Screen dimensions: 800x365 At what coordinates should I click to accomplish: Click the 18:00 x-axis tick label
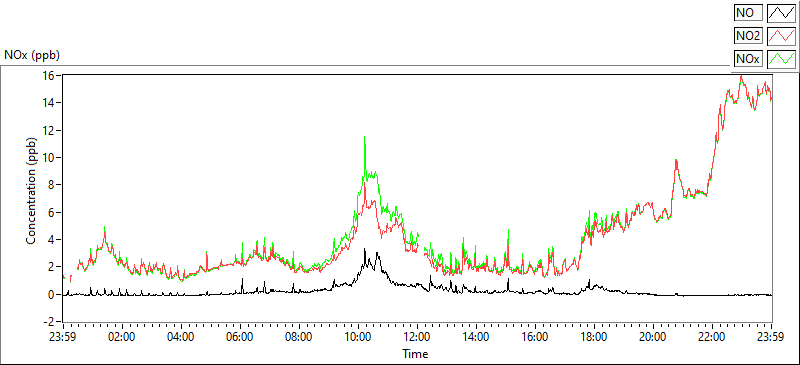pyautogui.click(x=594, y=336)
